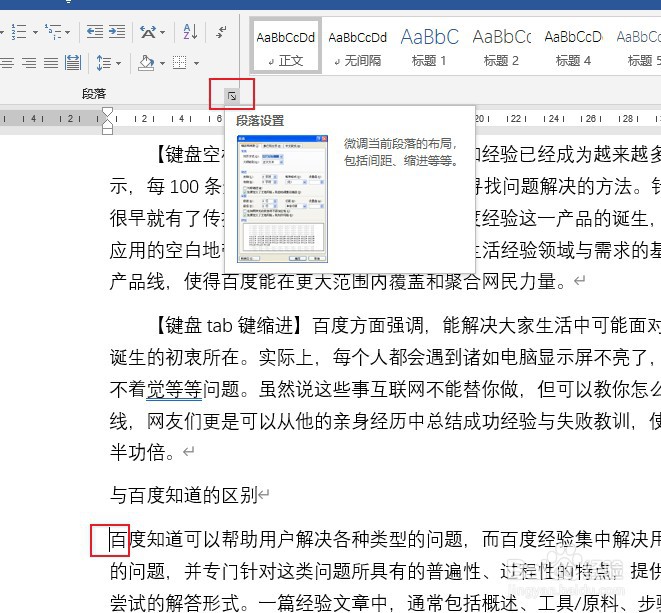Apply the 无间隔 style
Screen dimensions: 661x613
click(357, 46)
